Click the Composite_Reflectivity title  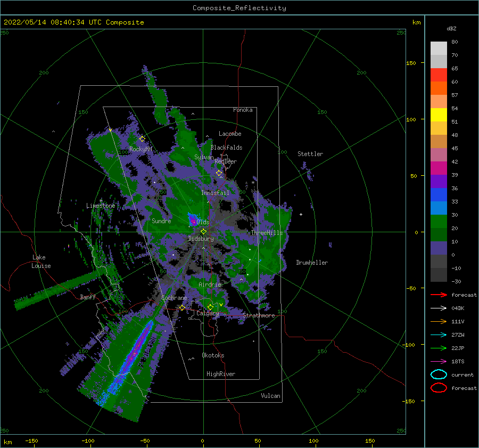pos(240,8)
